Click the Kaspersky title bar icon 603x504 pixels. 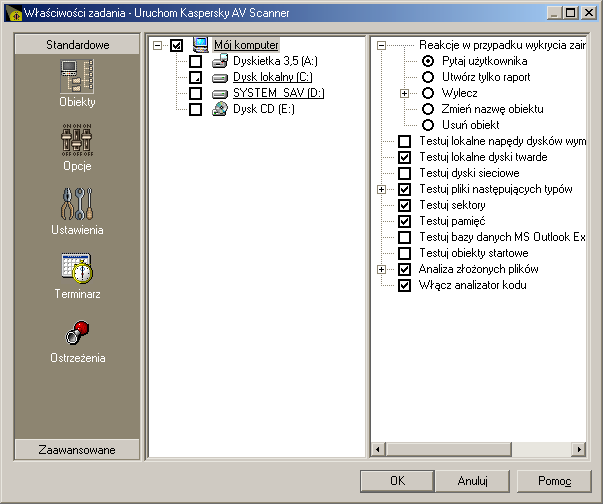tap(14, 13)
